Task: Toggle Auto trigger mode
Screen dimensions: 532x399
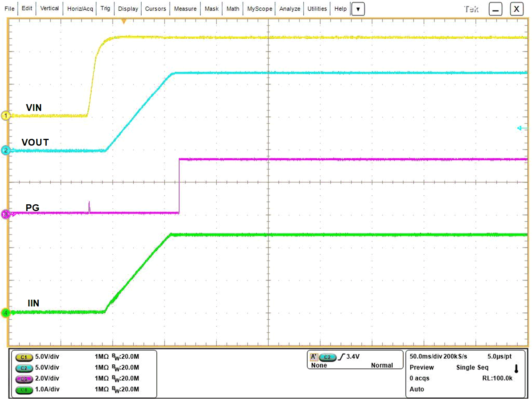Action: click(x=417, y=389)
